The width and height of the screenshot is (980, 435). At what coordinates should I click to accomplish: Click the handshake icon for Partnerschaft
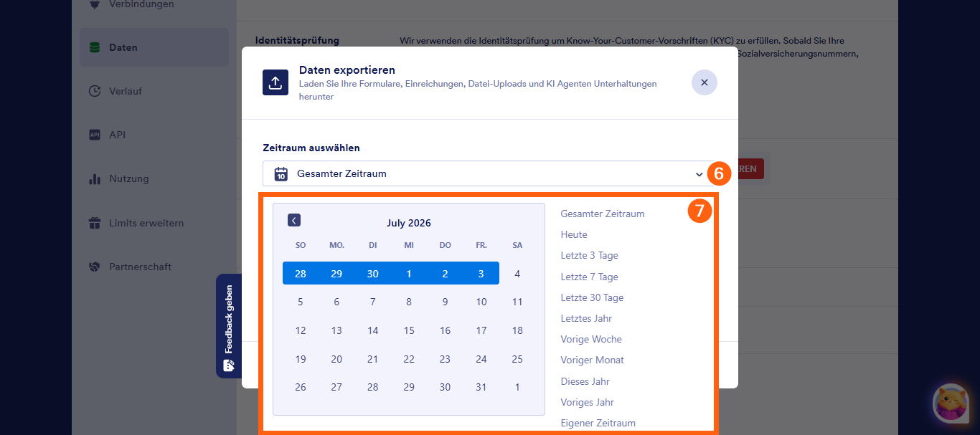94,267
